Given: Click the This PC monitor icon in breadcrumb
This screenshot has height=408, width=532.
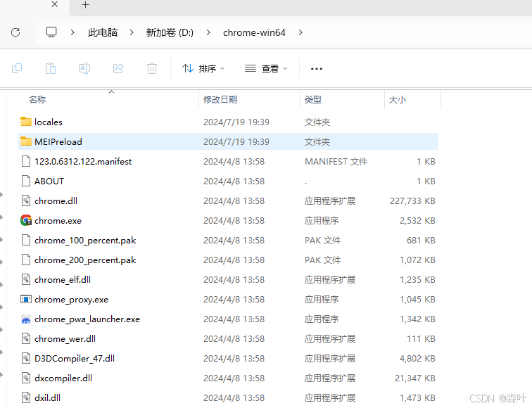Looking at the screenshot, I should tap(51, 32).
